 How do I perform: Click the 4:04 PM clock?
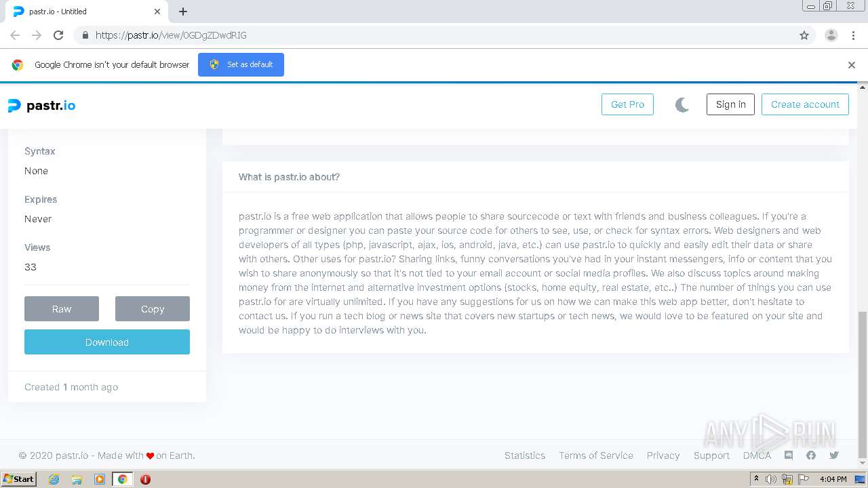tap(833, 479)
